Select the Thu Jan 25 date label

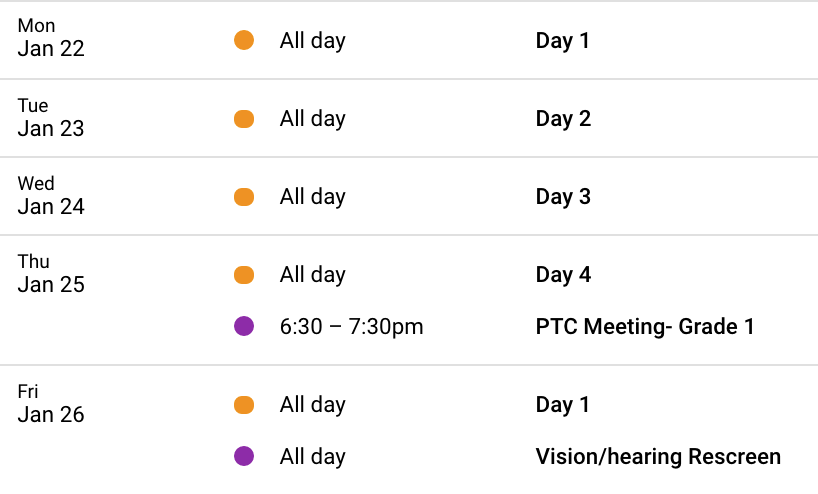[51, 273]
